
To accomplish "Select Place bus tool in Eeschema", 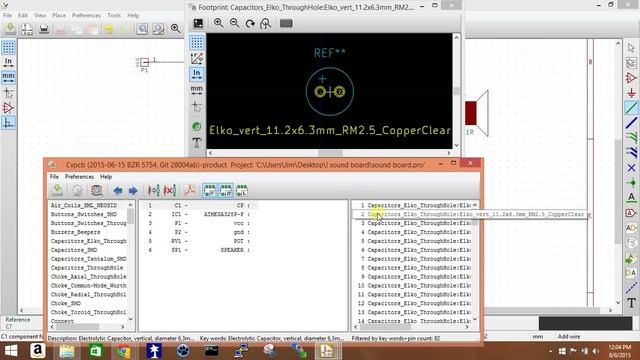I will pos(631,123).
